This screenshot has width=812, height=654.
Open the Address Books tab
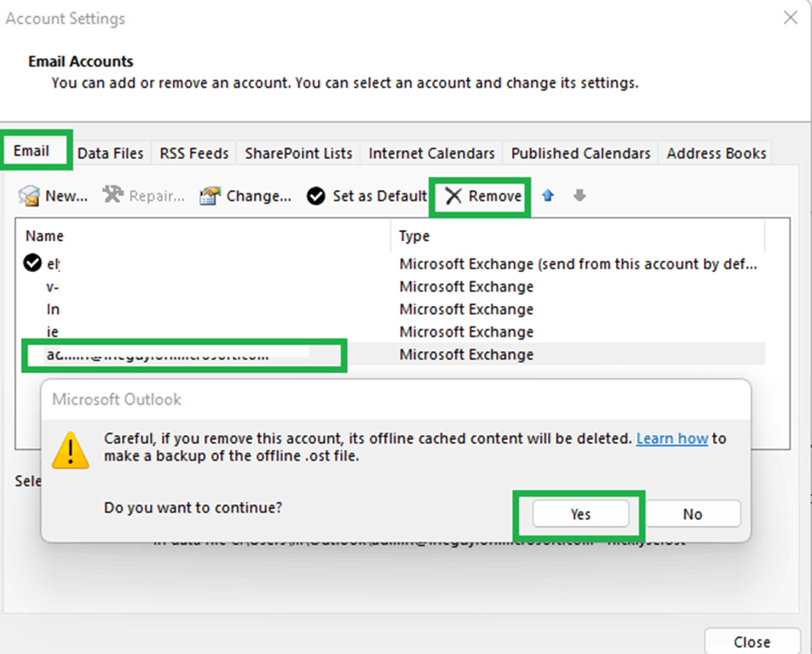pos(717,153)
